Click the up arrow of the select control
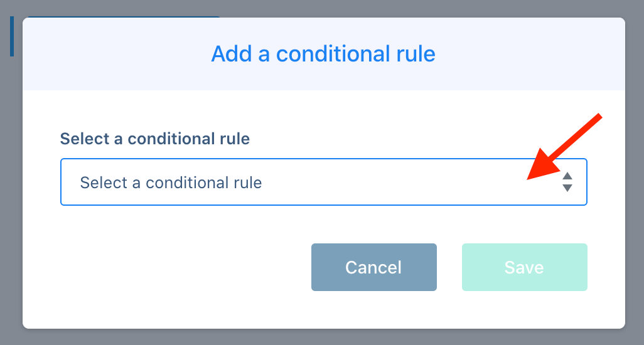Image resolution: width=644 pixels, height=345 pixels. point(567,176)
